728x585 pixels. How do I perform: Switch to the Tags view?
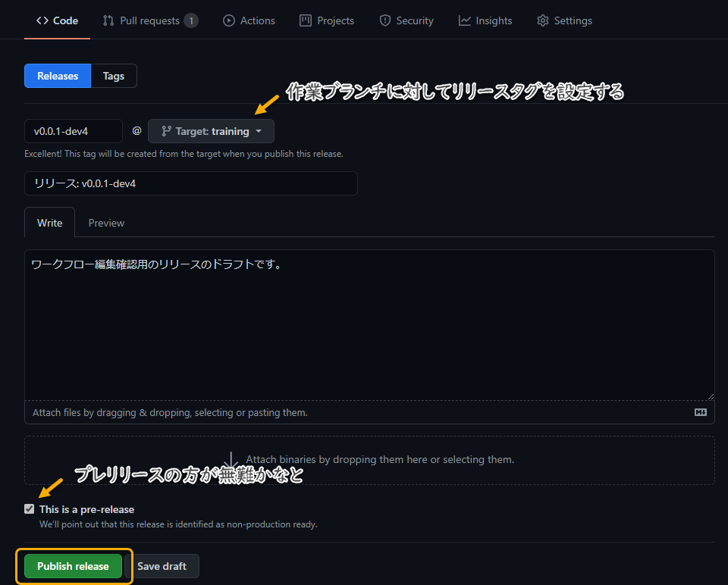[x=114, y=76]
